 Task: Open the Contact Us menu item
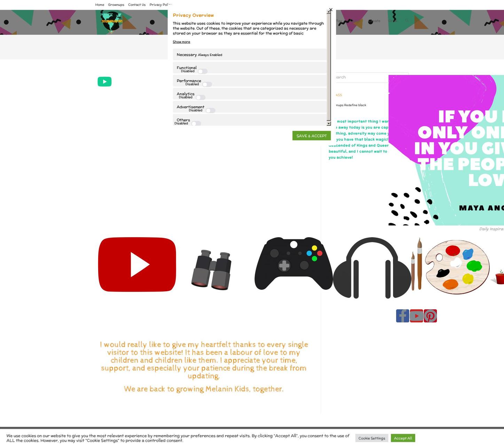point(137,5)
